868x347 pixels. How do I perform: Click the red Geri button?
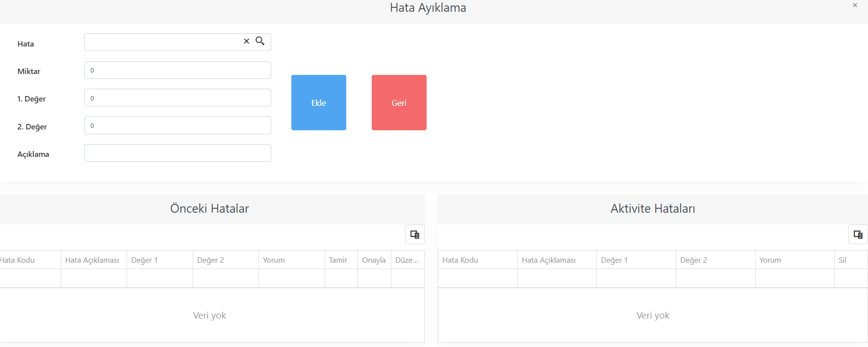pyautogui.click(x=399, y=102)
